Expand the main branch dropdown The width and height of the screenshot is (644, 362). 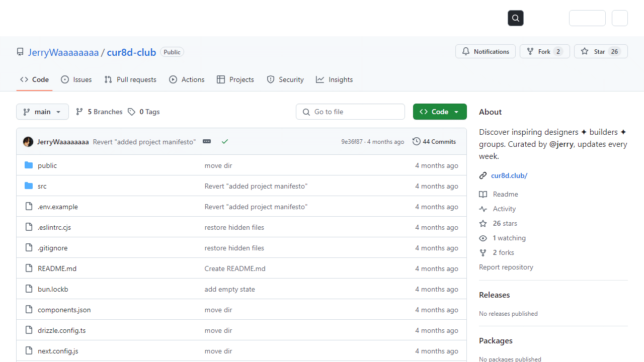pos(42,112)
